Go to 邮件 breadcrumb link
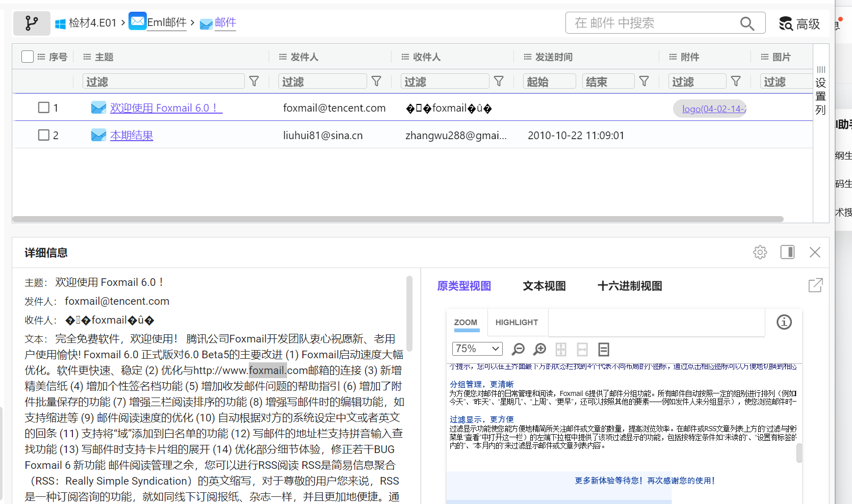This screenshot has width=852, height=504. click(225, 22)
